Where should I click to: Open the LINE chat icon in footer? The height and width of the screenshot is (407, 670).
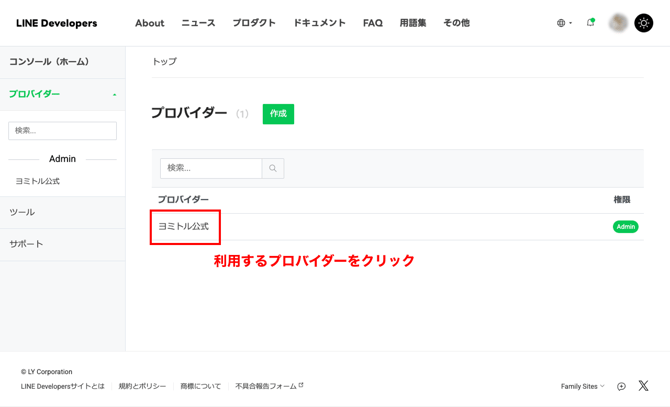(621, 387)
